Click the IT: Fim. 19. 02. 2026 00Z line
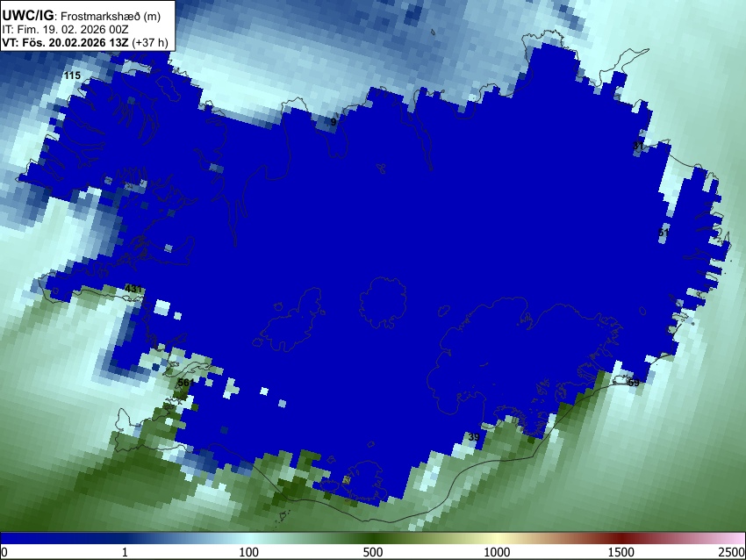This screenshot has height=560, width=746. pos(65,30)
